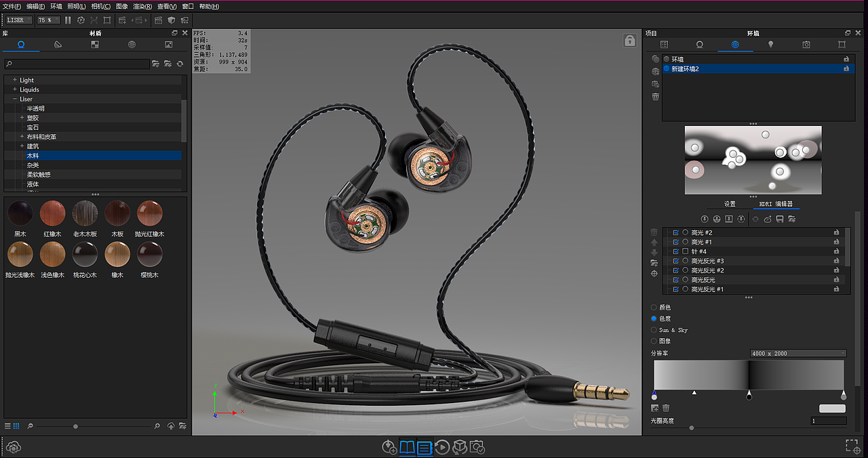This screenshot has width=868, height=458.
Task: Open the Lighting tab icon in Project panel
Action: point(770,45)
